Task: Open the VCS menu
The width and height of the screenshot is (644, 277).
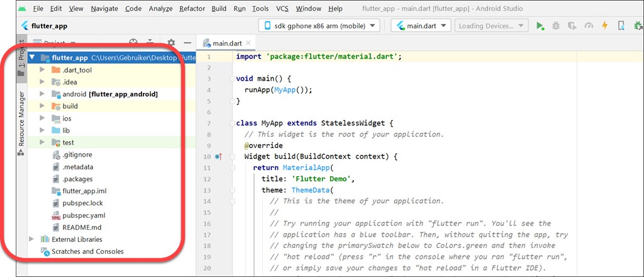Action: pos(282,9)
